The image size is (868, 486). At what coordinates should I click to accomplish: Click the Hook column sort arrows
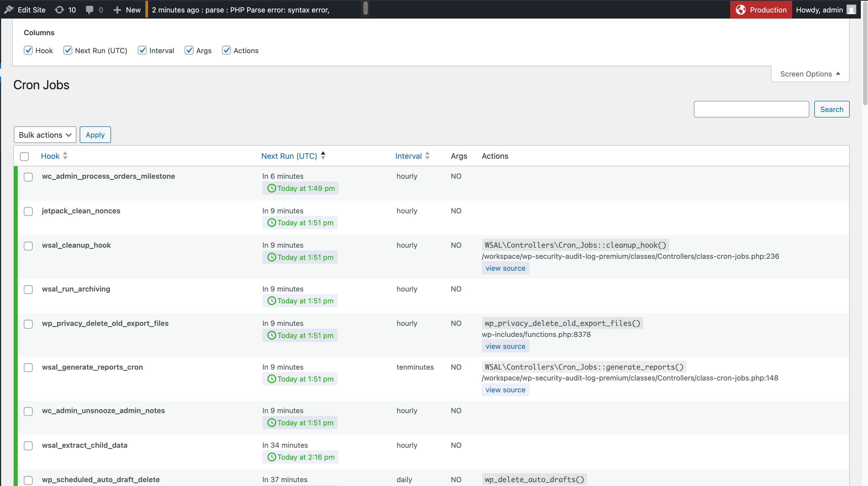(65, 156)
